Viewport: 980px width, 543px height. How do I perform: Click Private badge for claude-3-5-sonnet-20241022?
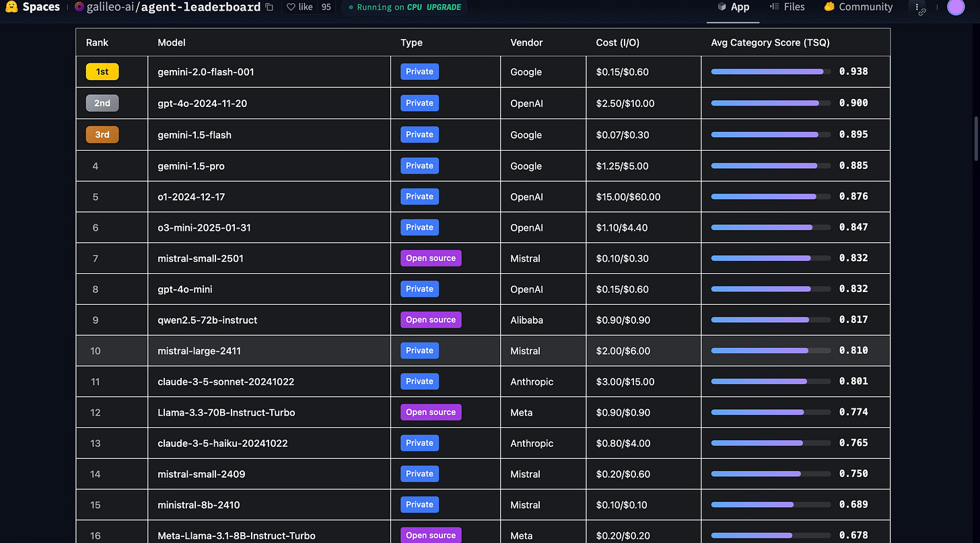point(419,382)
